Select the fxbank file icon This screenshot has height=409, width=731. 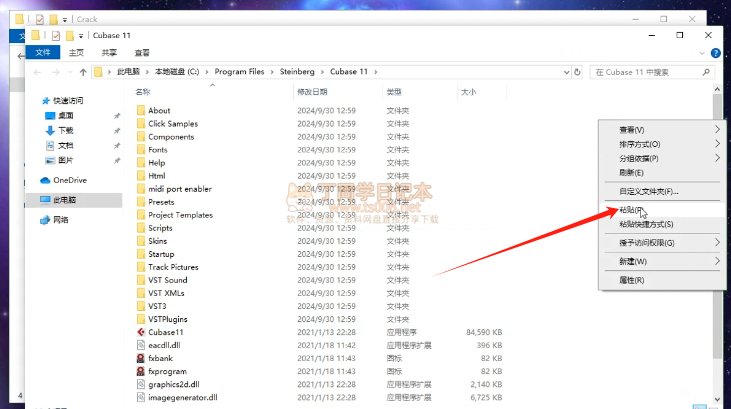tap(141, 358)
